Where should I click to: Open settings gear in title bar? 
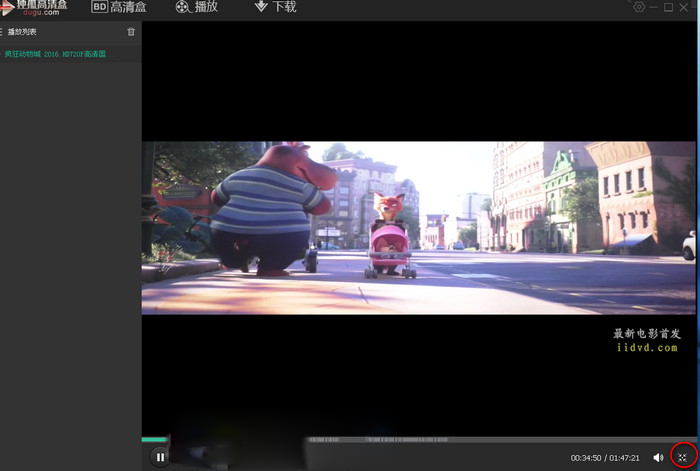pyautogui.click(x=640, y=7)
